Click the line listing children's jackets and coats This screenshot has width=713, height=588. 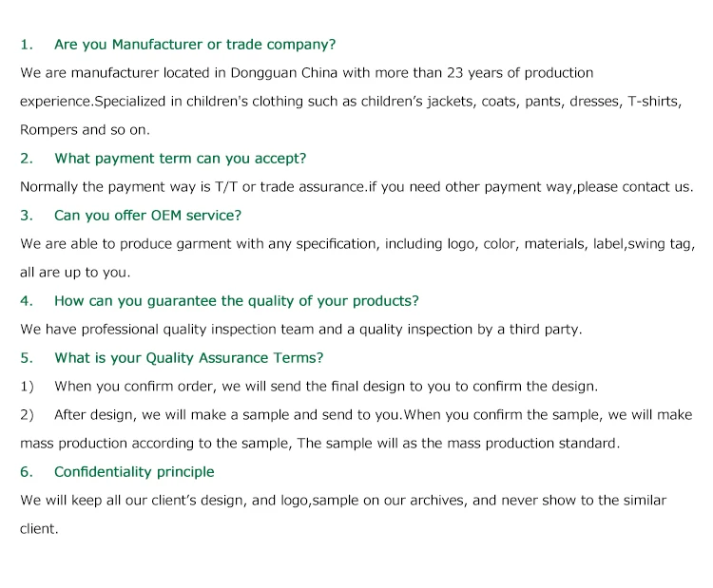pos(350,102)
